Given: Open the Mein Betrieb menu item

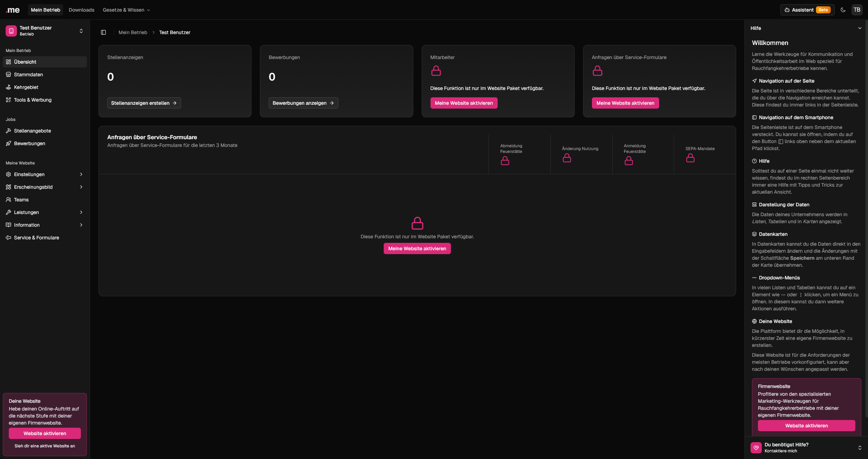Looking at the screenshot, I should tap(45, 9).
